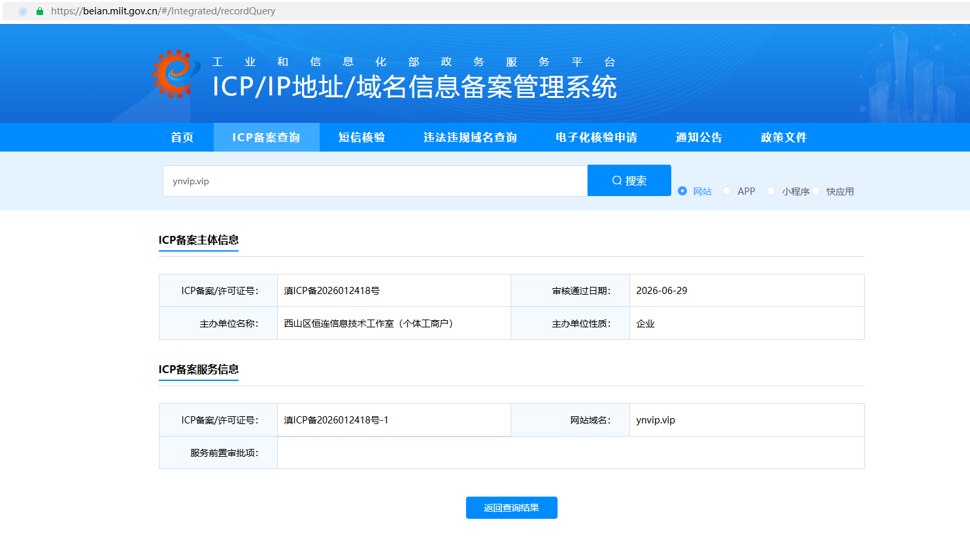The height and width of the screenshot is (560, 970).
Task: Select the 网站 radio button
Action: tap(682, 191)
